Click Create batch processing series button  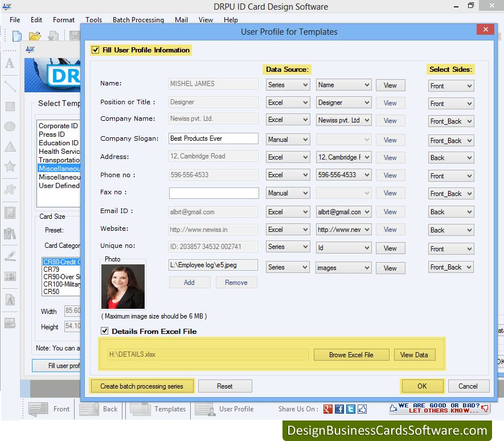click(142, 386)
